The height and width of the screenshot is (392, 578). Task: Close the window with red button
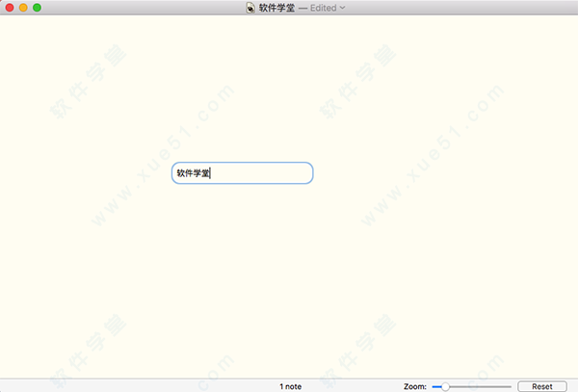(x=10, y=8)
